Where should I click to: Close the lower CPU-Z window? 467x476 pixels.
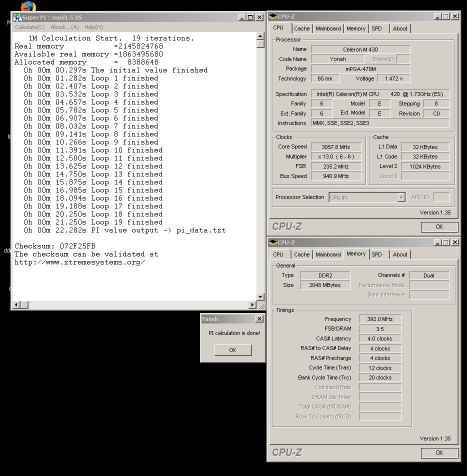tap(455, 242)
